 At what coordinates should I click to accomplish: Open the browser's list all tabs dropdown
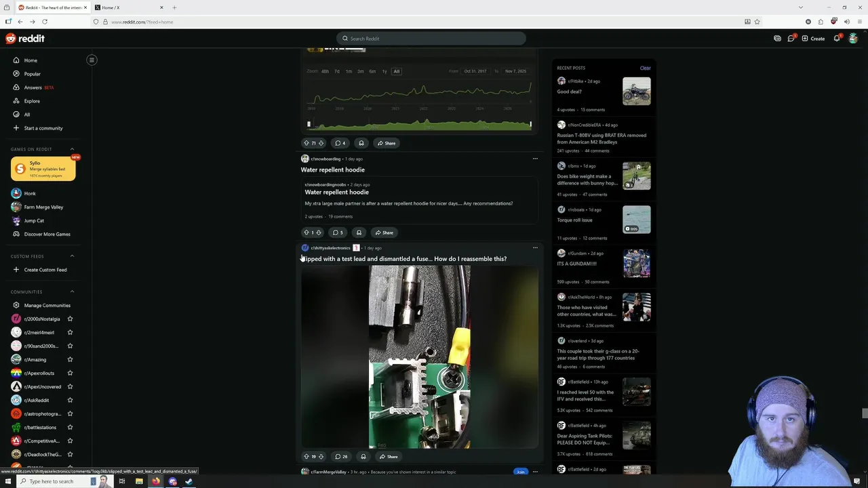coord(801,7)
